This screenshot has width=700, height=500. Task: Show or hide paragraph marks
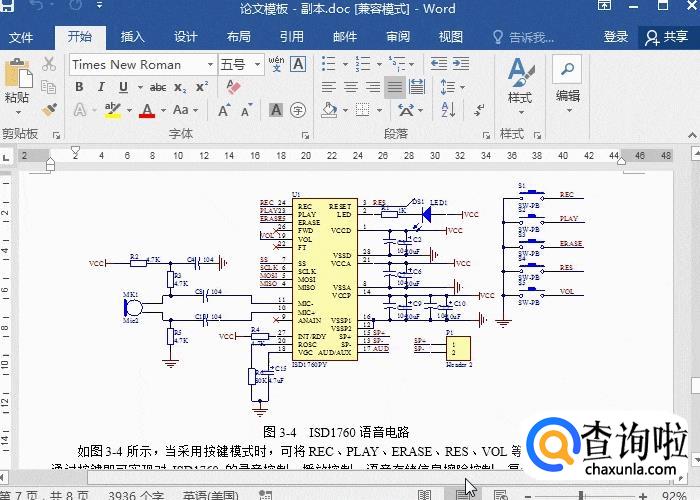[x=479, y=110]
